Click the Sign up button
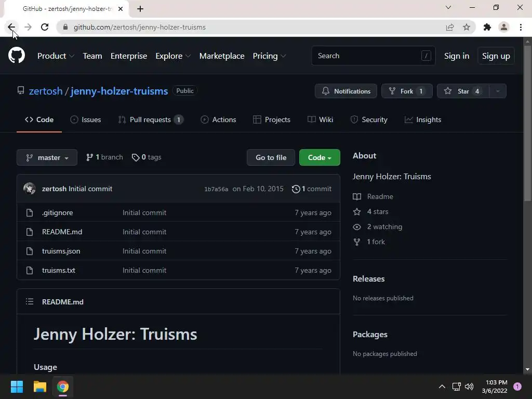This screenshot has width=532, height=399. 496,56
